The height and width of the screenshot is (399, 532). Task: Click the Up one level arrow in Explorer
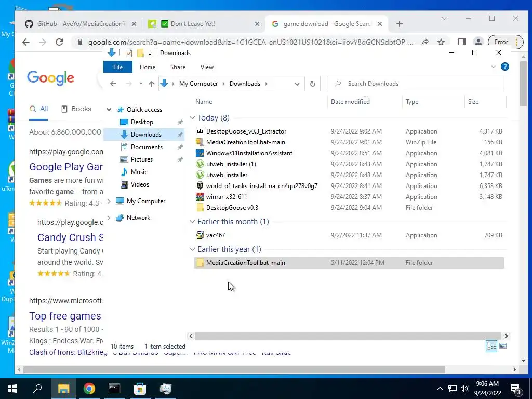(x=152, y=84)
